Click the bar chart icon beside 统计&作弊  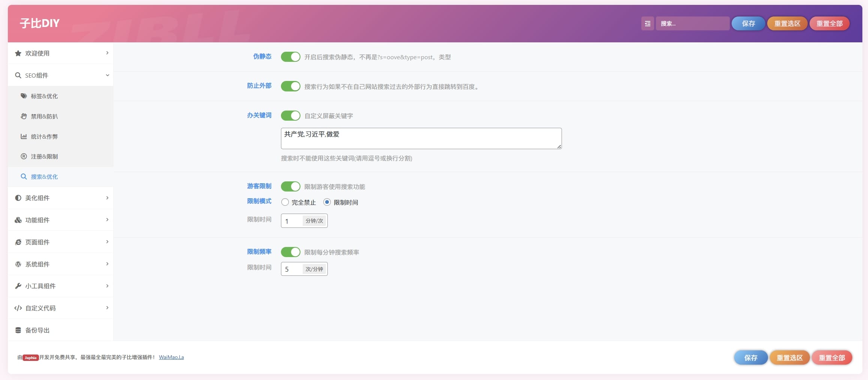(24, 136)
